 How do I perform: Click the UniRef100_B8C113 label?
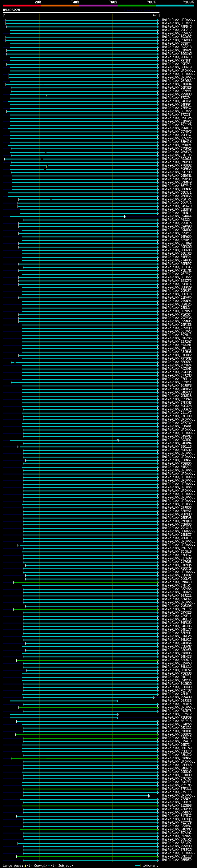176,446
